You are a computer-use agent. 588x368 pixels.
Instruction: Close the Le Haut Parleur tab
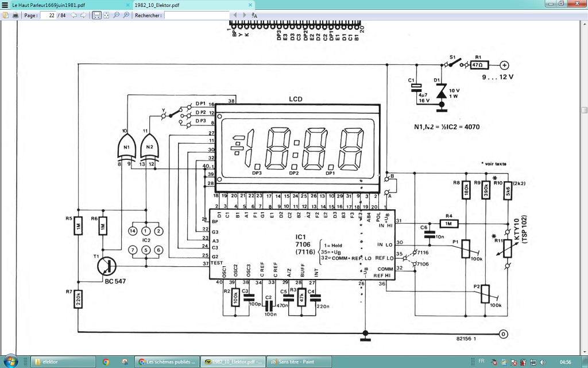[127, 5]
